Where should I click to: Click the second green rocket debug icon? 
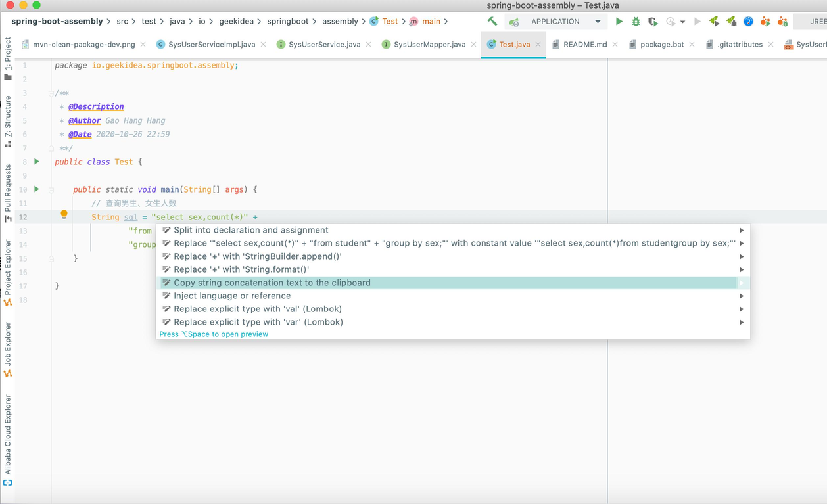click(x=731, y=22)
